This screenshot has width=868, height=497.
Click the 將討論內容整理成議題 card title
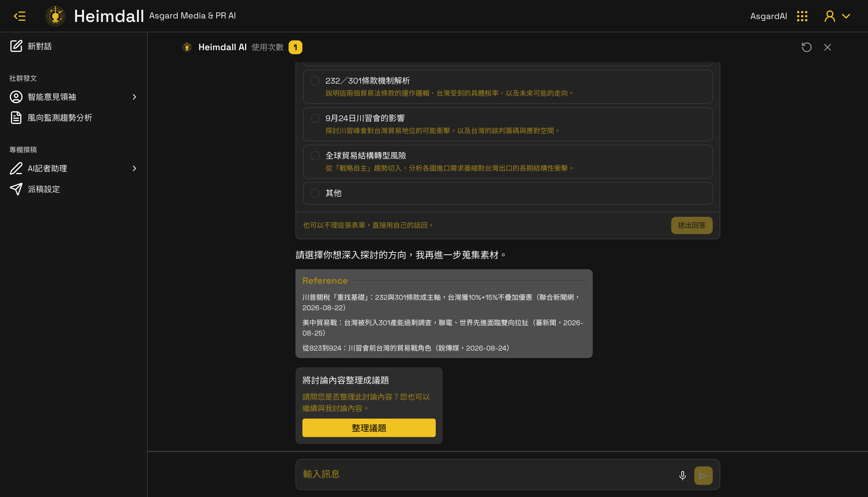(x=346, y=380)
